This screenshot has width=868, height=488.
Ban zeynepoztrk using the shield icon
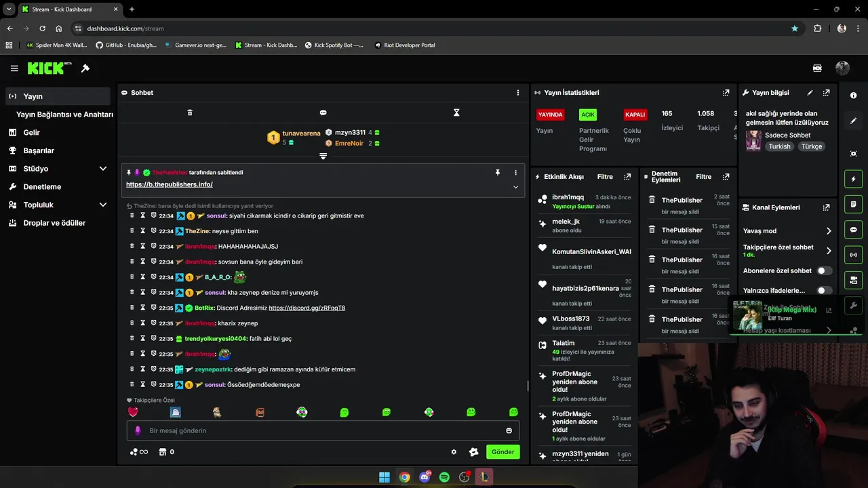(153, 369)
